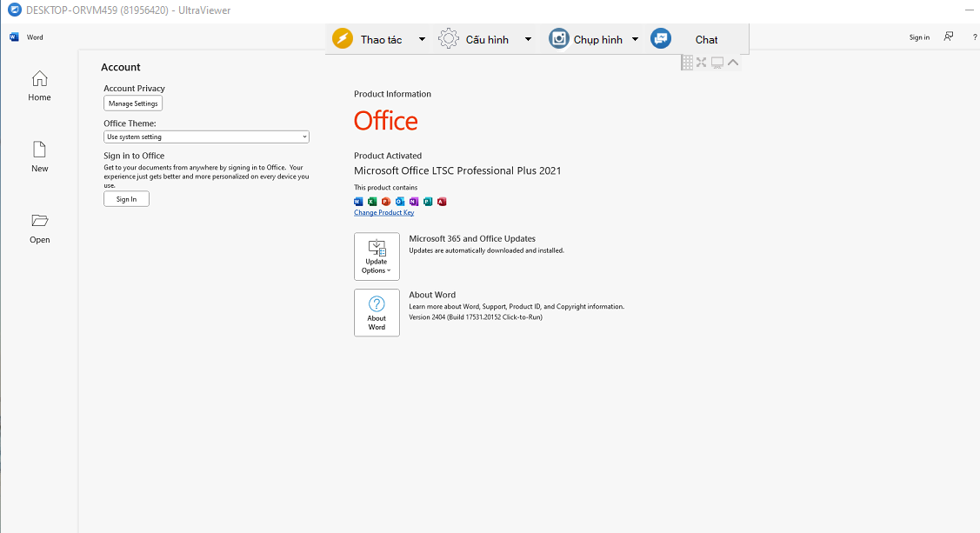Click the grid icon under UltraViewer toolbar
The width and height of the screenshot is (980, 533).
[x=687, y=63]
